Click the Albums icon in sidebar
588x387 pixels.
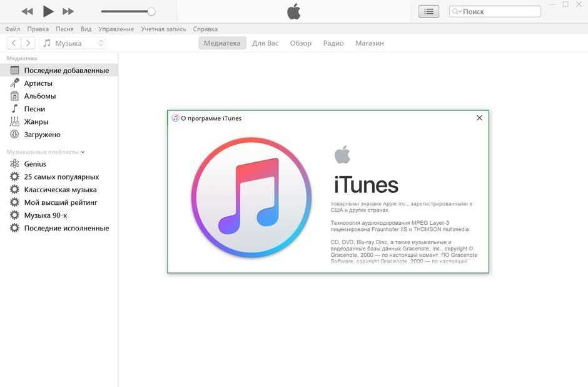click(14, 96)
